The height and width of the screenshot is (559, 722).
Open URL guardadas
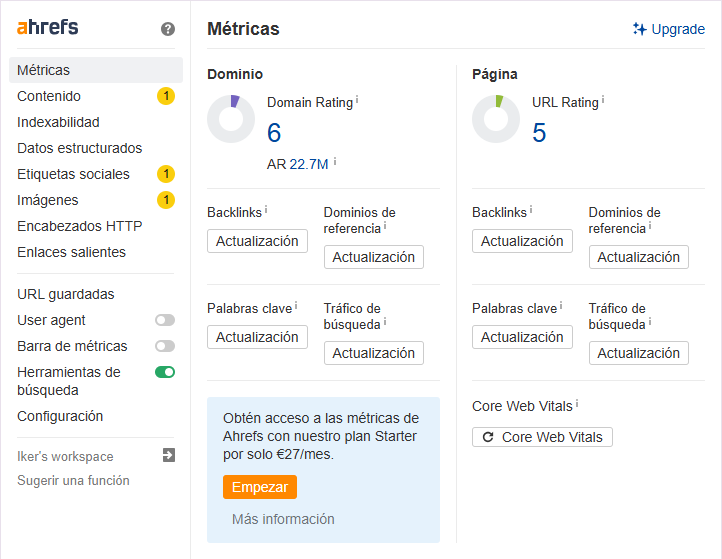[x=65, y=294]
